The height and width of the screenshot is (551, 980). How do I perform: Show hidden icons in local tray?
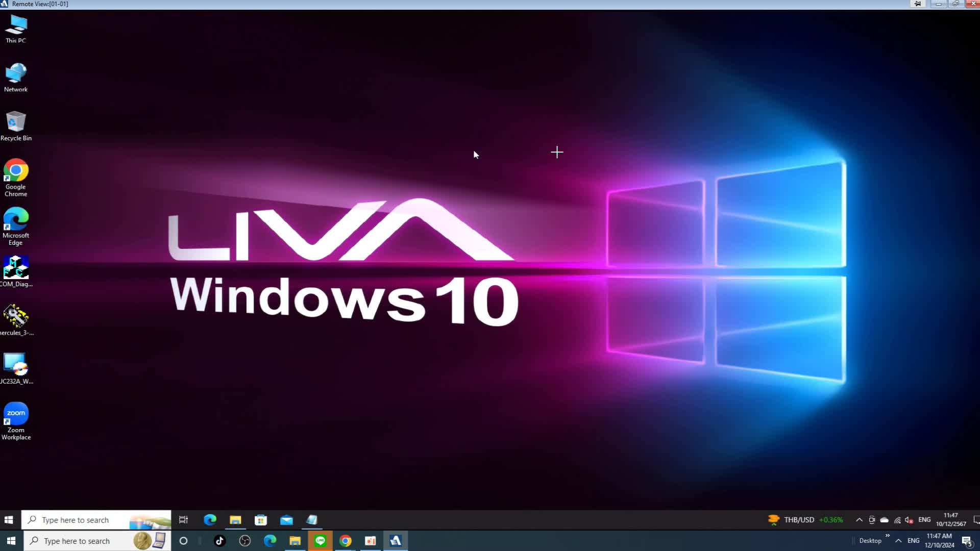(898, 541)
